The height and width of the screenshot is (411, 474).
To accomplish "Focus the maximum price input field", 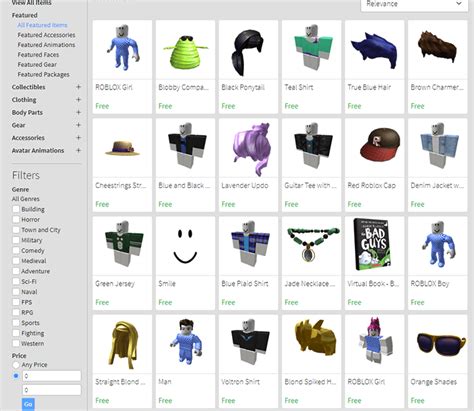I will pos(52,390).
